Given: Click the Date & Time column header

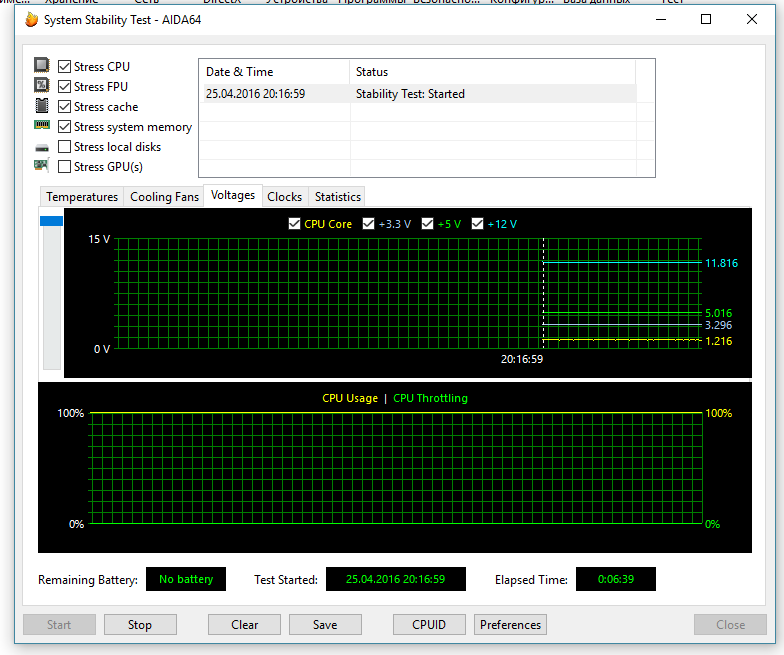Looking at the screenshot, I should [274, 72].
